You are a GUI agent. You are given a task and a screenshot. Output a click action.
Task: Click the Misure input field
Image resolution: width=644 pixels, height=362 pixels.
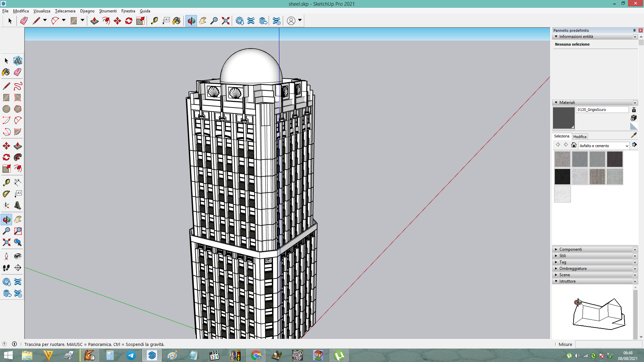click(608, 344)
